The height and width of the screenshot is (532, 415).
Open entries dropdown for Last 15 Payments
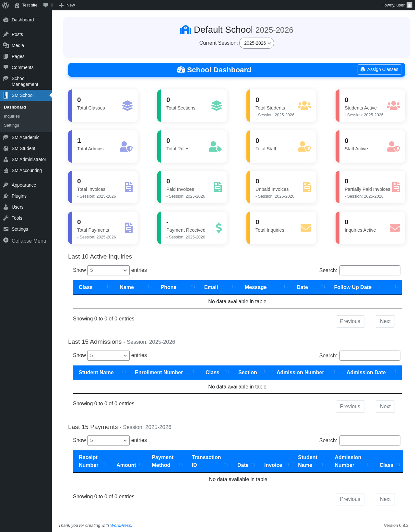[108, 440]
